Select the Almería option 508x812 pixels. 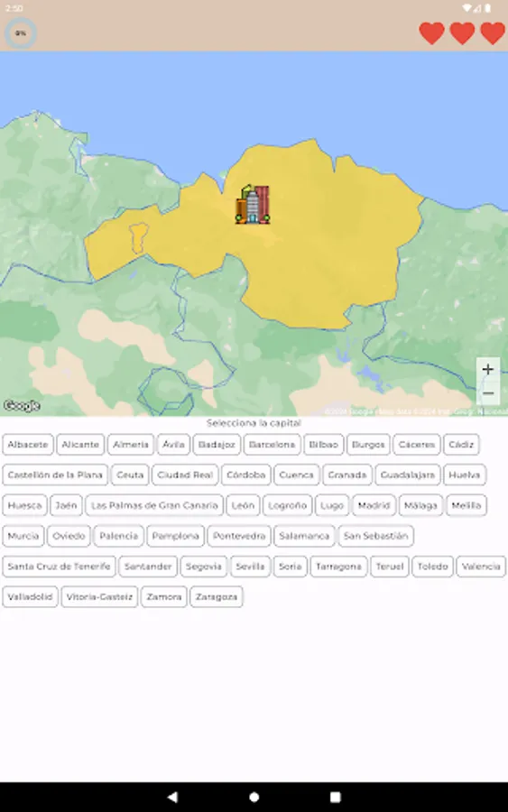[x=131, y=444]
